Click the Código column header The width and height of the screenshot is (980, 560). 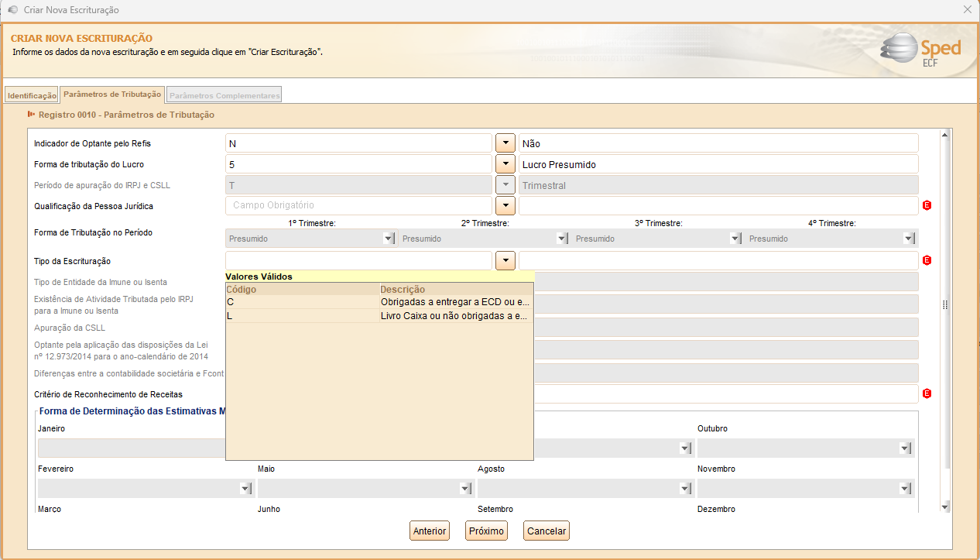coord(303,289)
